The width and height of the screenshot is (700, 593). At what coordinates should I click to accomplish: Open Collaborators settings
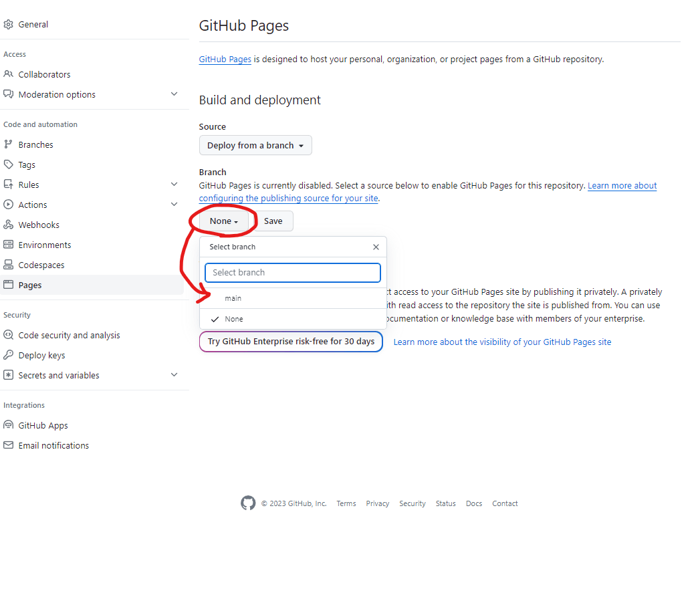pos(44,74)
